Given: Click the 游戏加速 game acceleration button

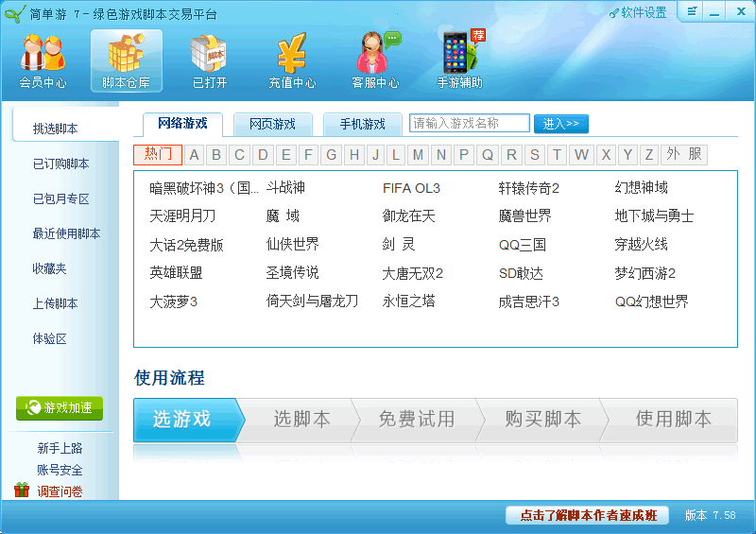Looking at the screenshot, I should tap(60, 408).
